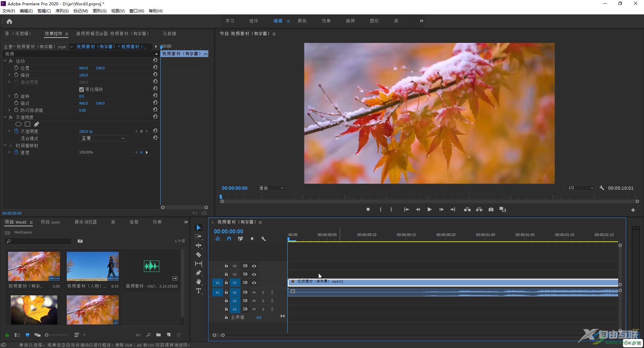This screenshot has height=348, width=644.
Task: Step forward one frame
Action: coord(441,210)
